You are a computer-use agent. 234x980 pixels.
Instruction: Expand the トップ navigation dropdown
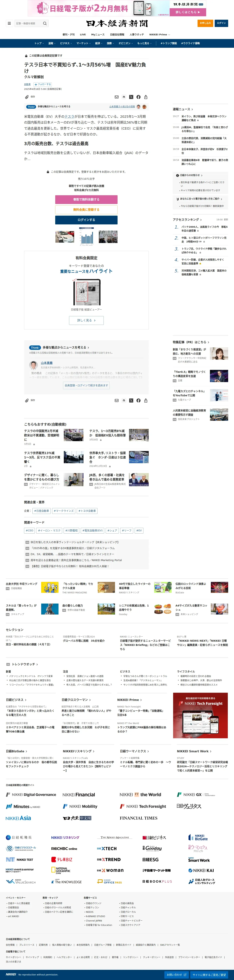[39, 43]
